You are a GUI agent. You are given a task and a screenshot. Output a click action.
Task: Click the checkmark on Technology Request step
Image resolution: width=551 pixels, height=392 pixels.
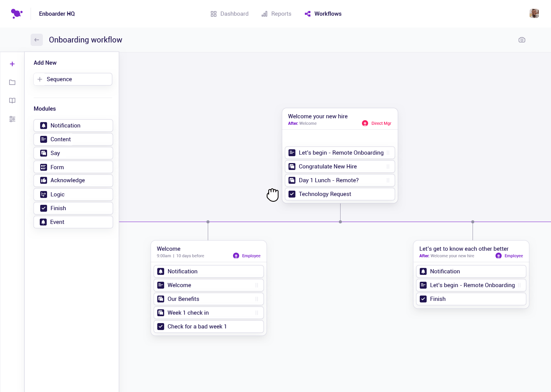click(292, 194)
